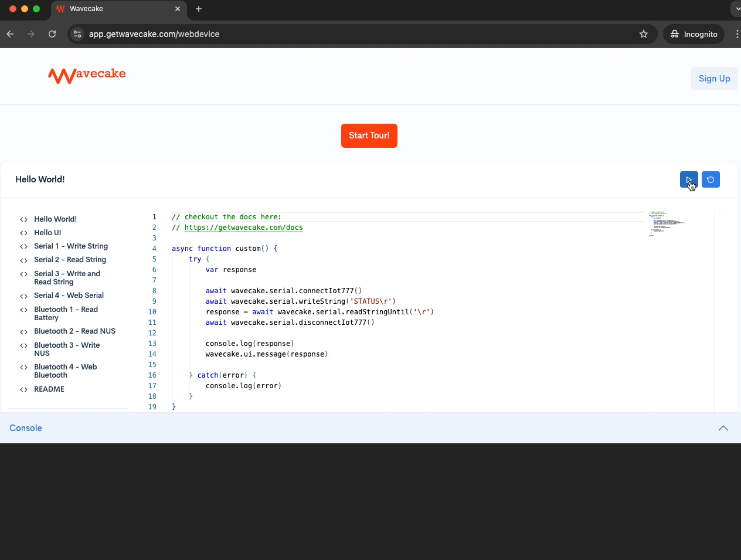
Task: Select the Wavecake browser tab
Action: [x=119, y=9]
